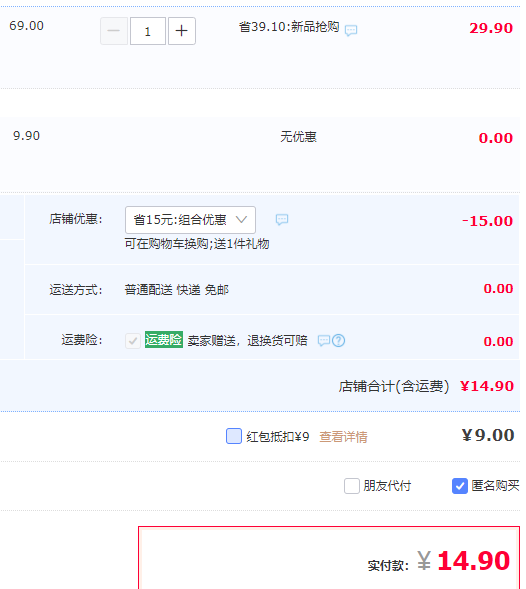Screen dimensions: 526x589
Task: Select the 普通配送 快递 免邮 shipping text
Action: pos(177,290)
